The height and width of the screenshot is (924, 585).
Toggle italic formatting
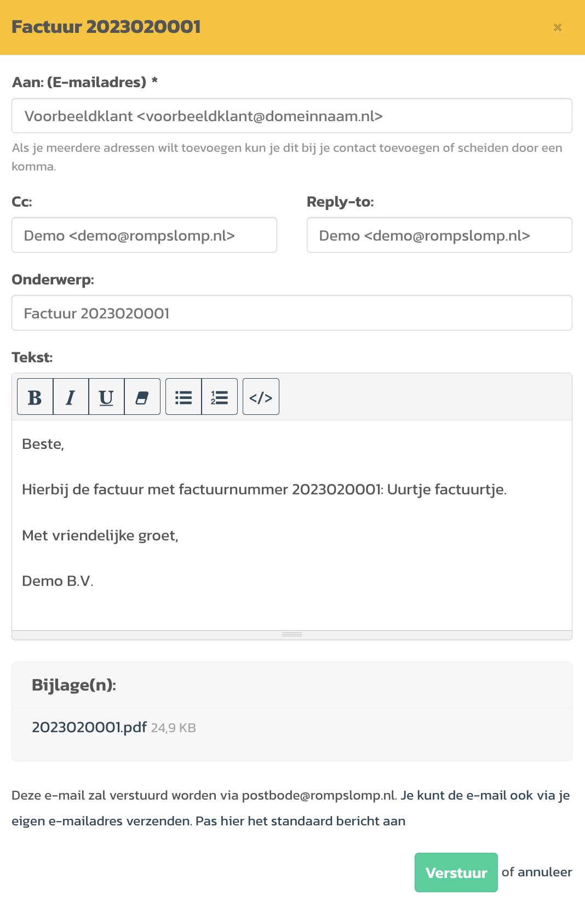(x=70, y=397)
